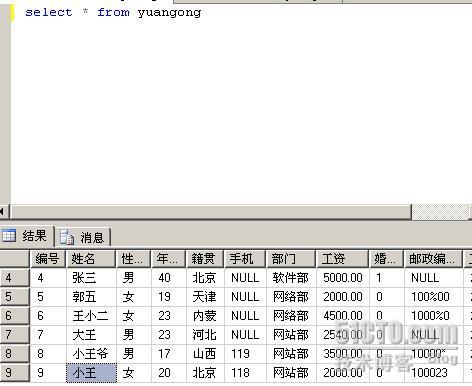Click the name cell 小王爷
Image resolution: width=472 pixels, height=386 pixels.
point(91,354)
